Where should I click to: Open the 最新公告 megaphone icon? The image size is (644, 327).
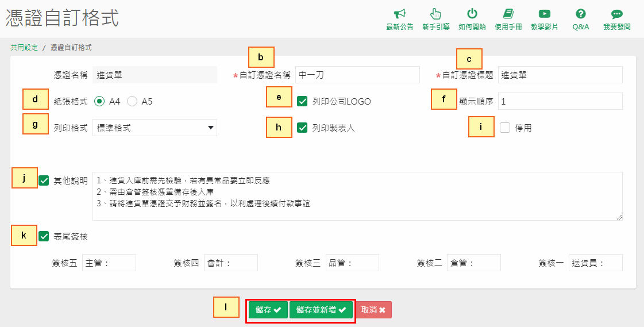pos(400,14)
